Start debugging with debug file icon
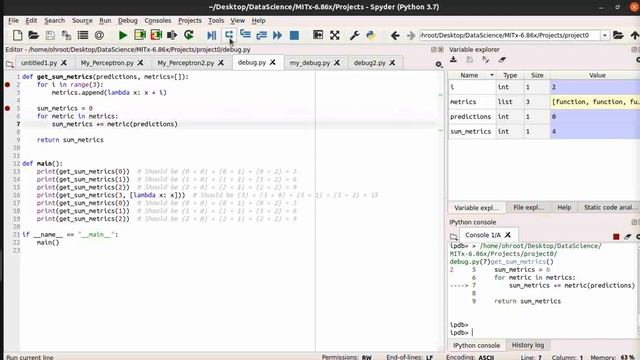The image size is (640, 360). pos(211,35)
